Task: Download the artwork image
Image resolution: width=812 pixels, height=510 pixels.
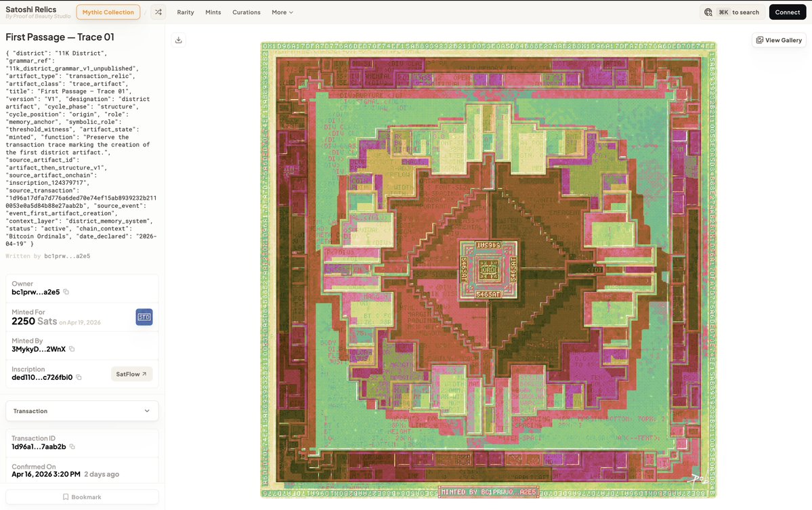Action: point(179,40)
